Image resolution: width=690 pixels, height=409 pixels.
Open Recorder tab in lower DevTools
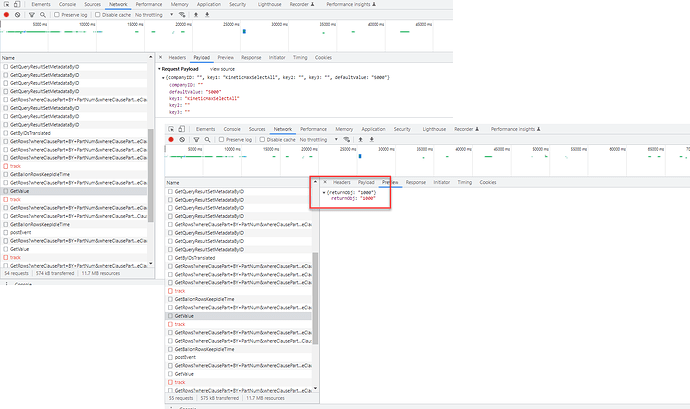(466, 129)
